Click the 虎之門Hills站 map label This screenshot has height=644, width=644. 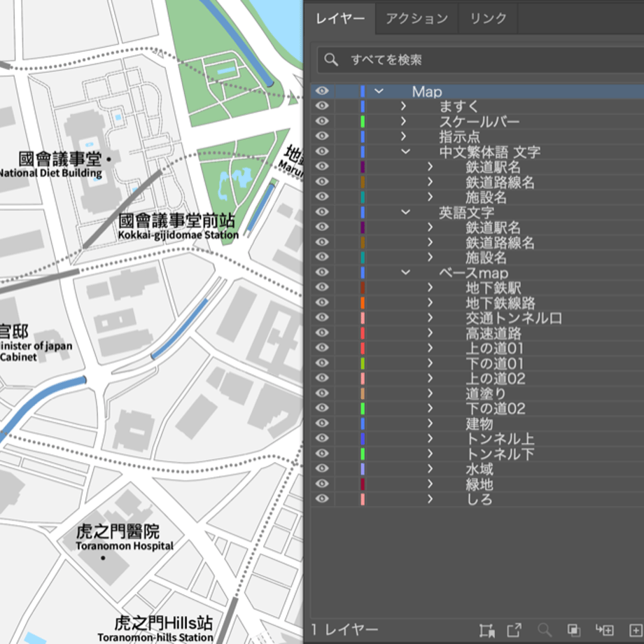pos(164,623)
